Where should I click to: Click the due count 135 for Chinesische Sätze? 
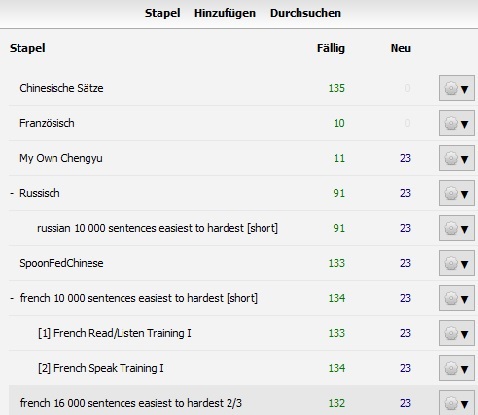(336, 88)
